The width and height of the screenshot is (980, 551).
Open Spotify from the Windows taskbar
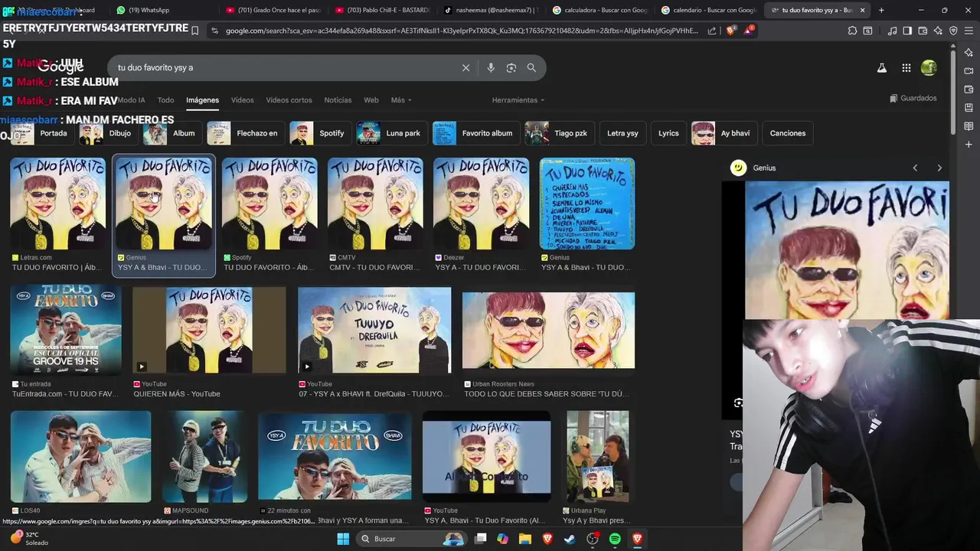pyautogui.click(x=615, y=539)
